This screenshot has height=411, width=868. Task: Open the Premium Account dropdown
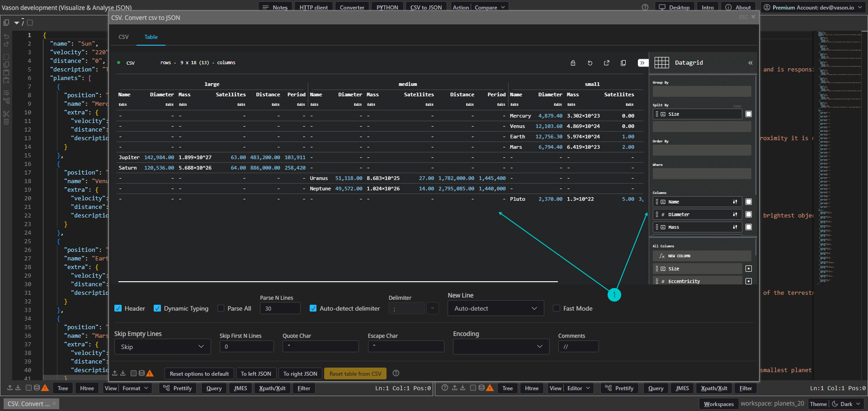pos(812,7)
